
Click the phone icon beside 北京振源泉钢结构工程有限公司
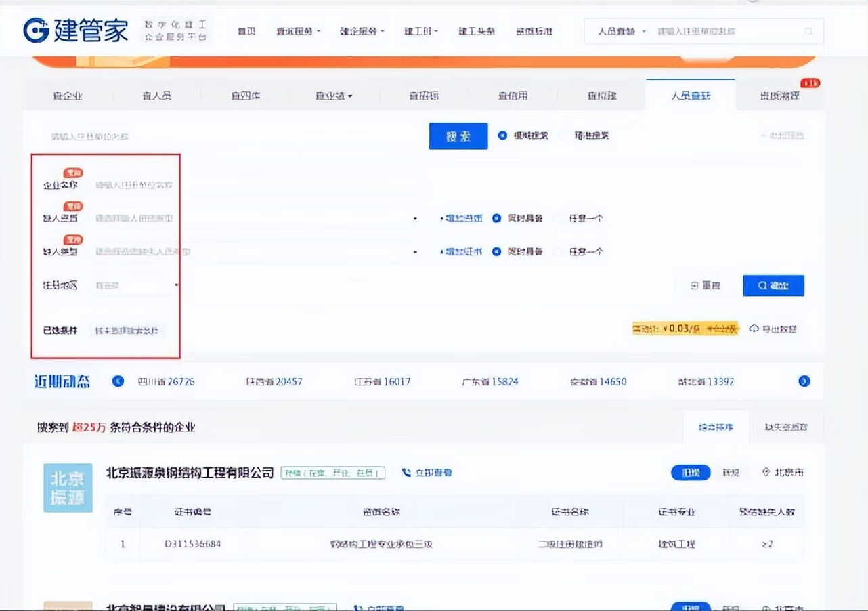pos(406,473)
